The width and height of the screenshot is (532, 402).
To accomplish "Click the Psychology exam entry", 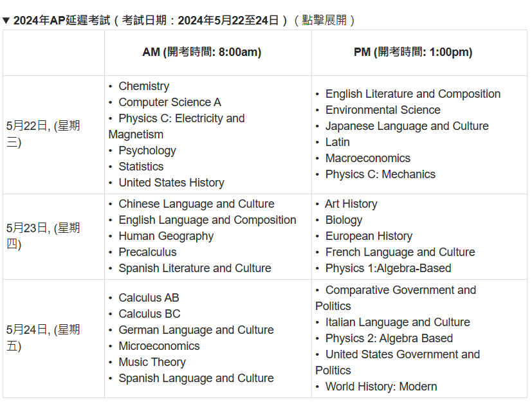I will pyautogui.click(x=147, y=151).
